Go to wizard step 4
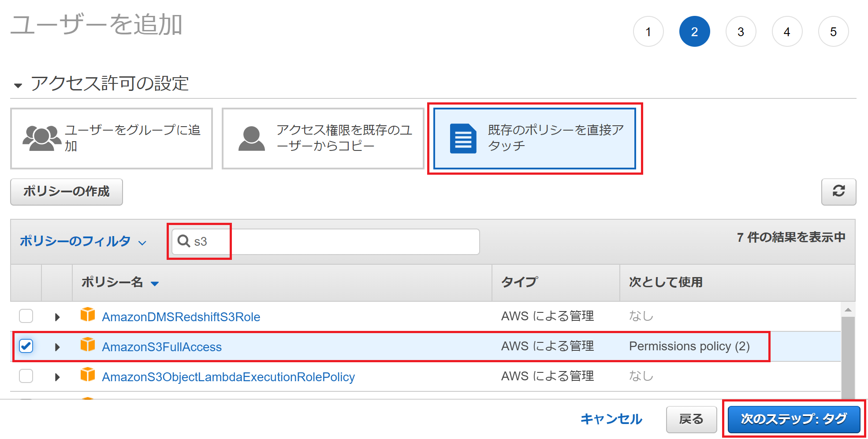 point(787,32)
